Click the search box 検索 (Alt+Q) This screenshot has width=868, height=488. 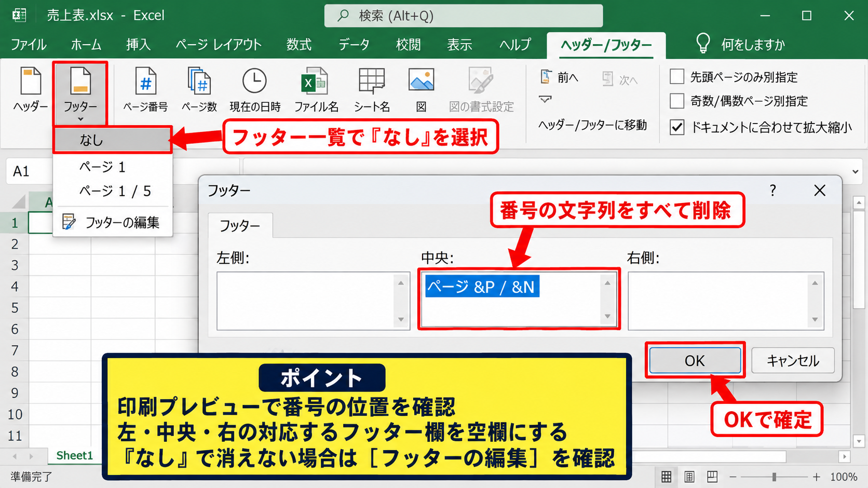464,16
